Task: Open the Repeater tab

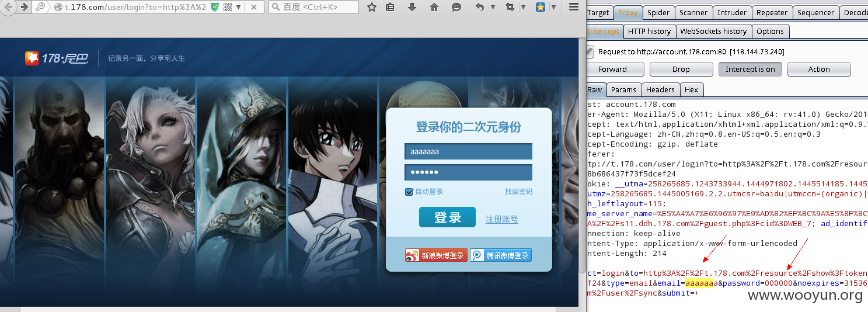Action: [772, 12]
